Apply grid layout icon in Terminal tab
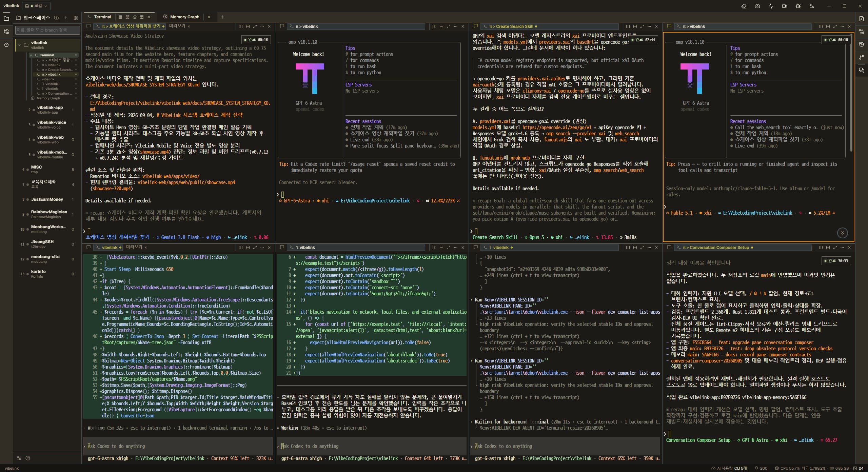 coord(120,17)
